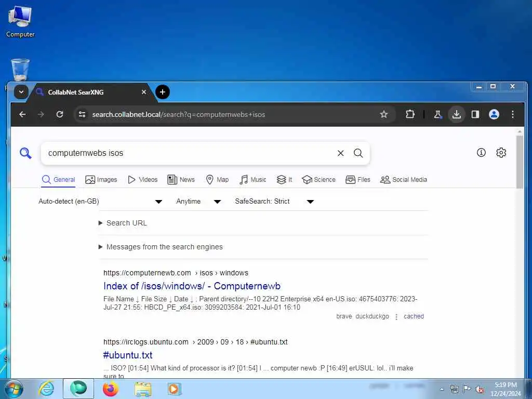Click the 'brave' engine label under Computernewb result
The image size is (532, 399).
[x=344, y=316]
